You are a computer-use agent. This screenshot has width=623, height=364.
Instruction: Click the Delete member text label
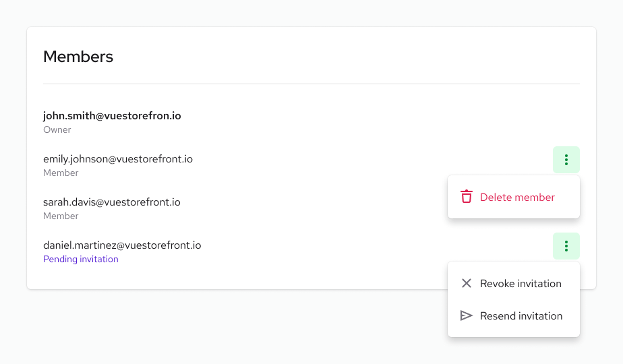coord(517,197)
